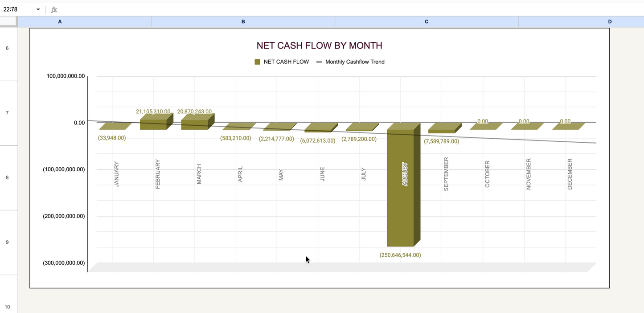Click the JULY axis label
This screenshot has width=644, height=313.
[364, 174]
